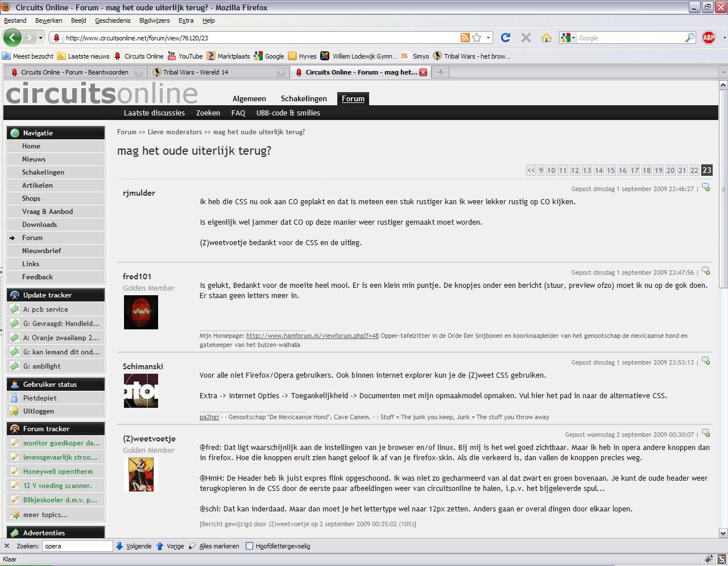Screen dimensions: 728x566
Task: Click the green back navigation arrow
Action: pos(12,38)
